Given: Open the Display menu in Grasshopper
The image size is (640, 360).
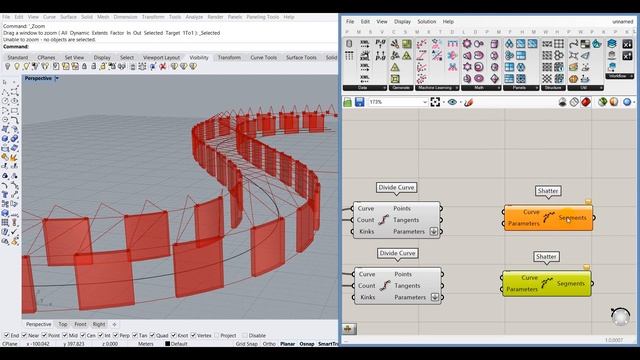Looking at the screenshot, I should pos(402,22).
